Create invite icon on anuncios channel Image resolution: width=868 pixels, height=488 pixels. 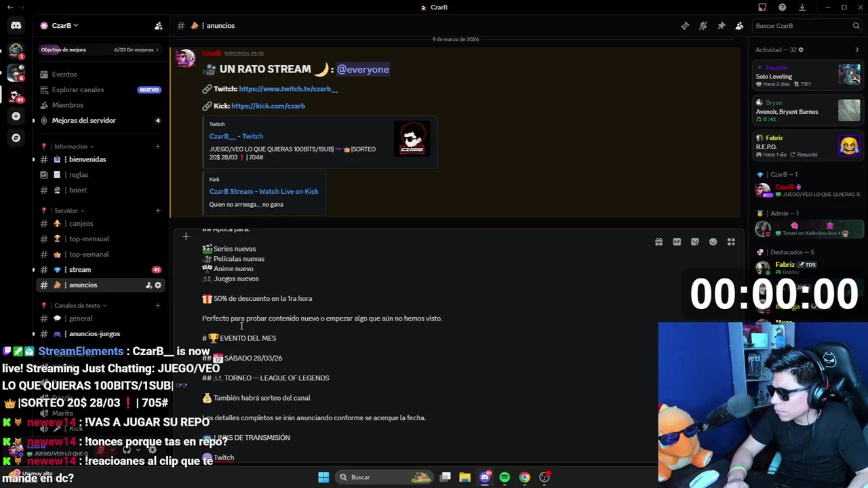point(149,285)
